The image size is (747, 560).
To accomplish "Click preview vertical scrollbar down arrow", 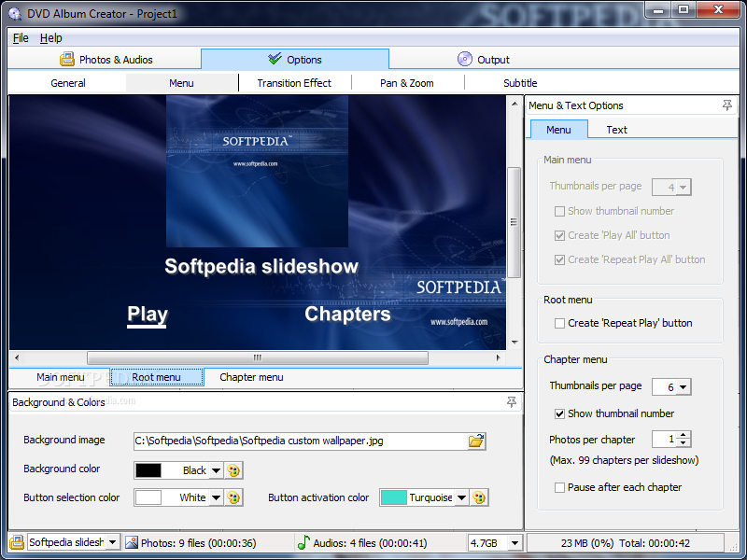I will (514, 342).
